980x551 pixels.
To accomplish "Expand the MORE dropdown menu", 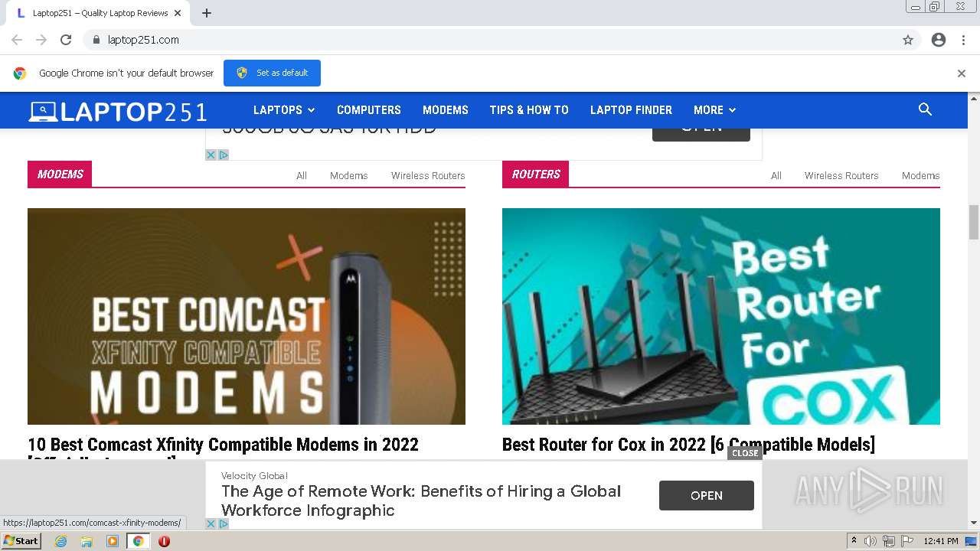I will tap(714, 110).
